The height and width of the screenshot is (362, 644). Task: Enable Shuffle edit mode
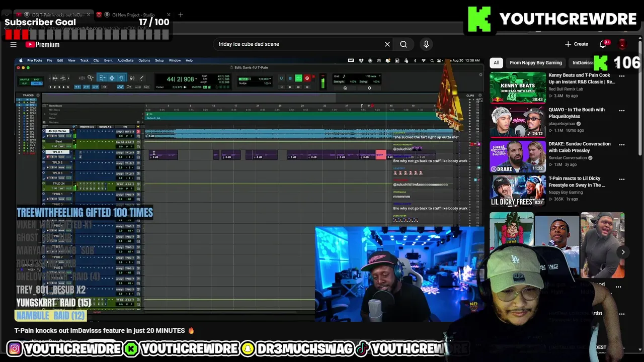25,79
